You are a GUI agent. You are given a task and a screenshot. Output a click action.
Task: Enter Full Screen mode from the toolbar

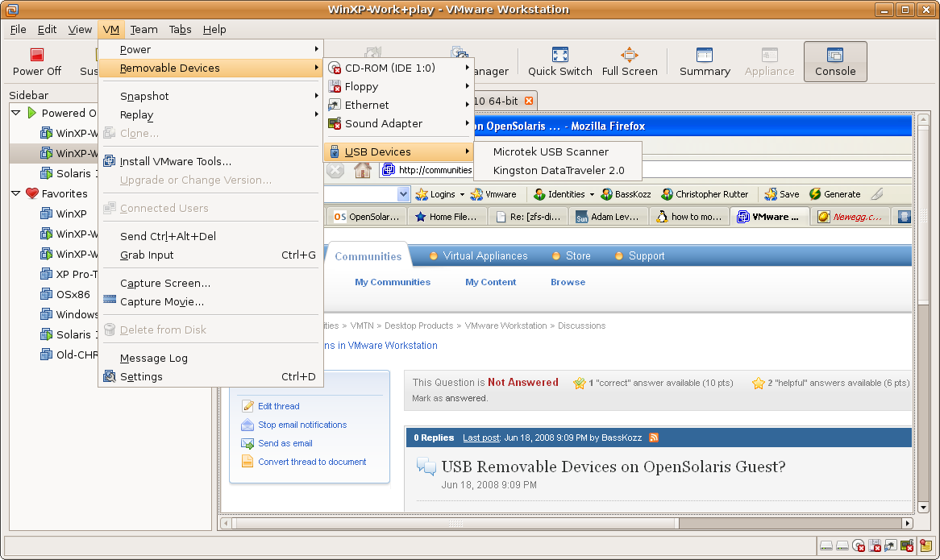(629, 56)
